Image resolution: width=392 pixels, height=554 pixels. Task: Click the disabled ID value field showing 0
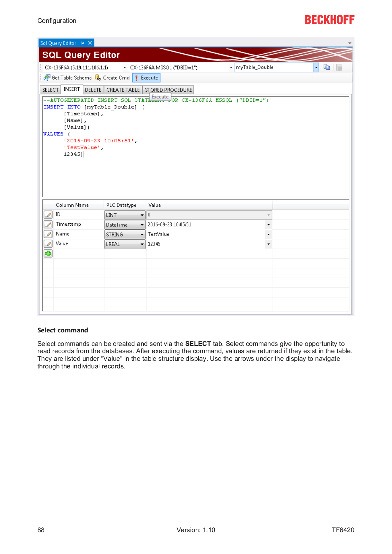(x=209, y=215)
